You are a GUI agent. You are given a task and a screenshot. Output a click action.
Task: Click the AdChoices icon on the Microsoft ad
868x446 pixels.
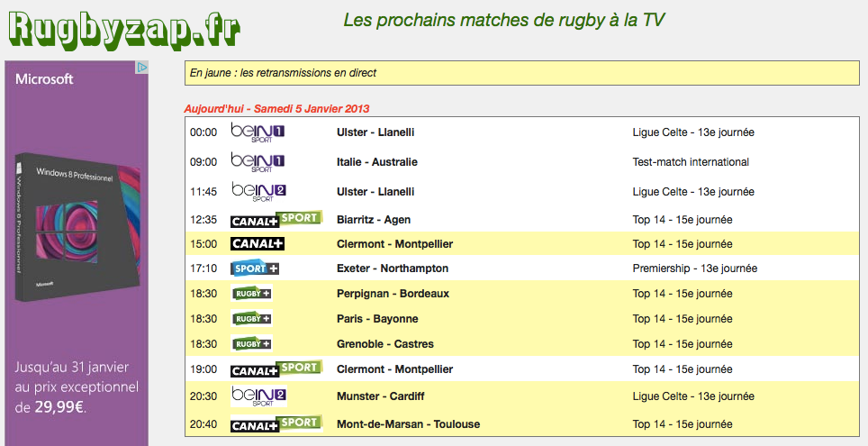coord(142,67)
